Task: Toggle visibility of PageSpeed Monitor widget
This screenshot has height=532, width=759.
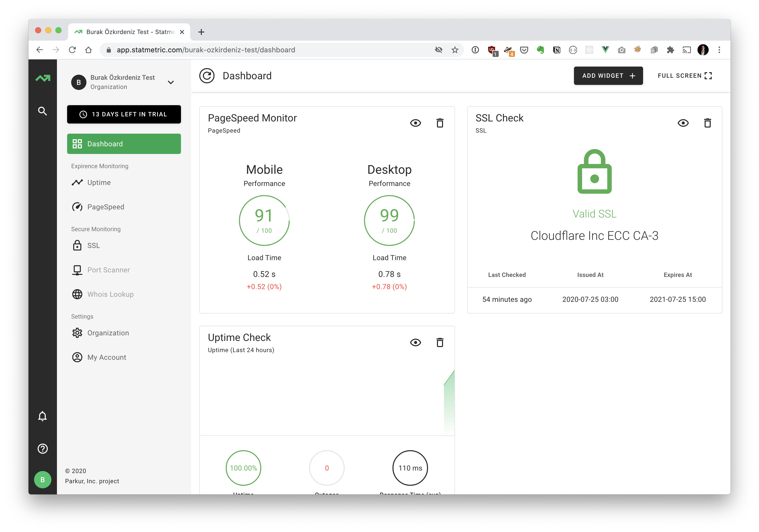Action: (415, 123)
